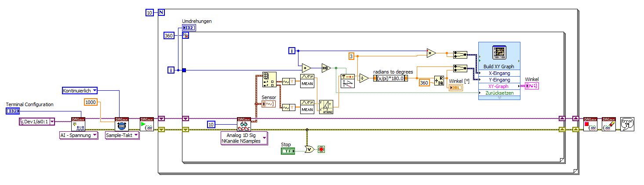The width and height of the screenshot is (644, 185).
Task: Select the lower waveform Y component node
Action: click(x=289, y=107)
